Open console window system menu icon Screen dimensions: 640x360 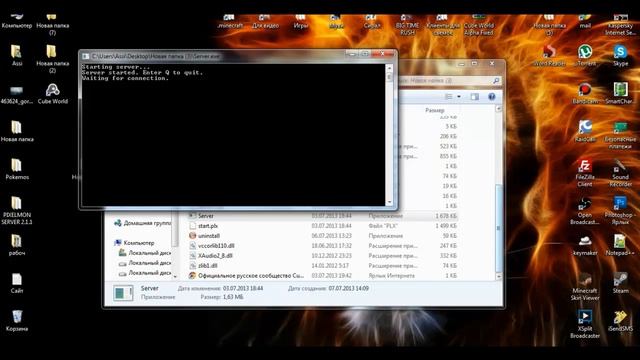[x=86, y=56]
